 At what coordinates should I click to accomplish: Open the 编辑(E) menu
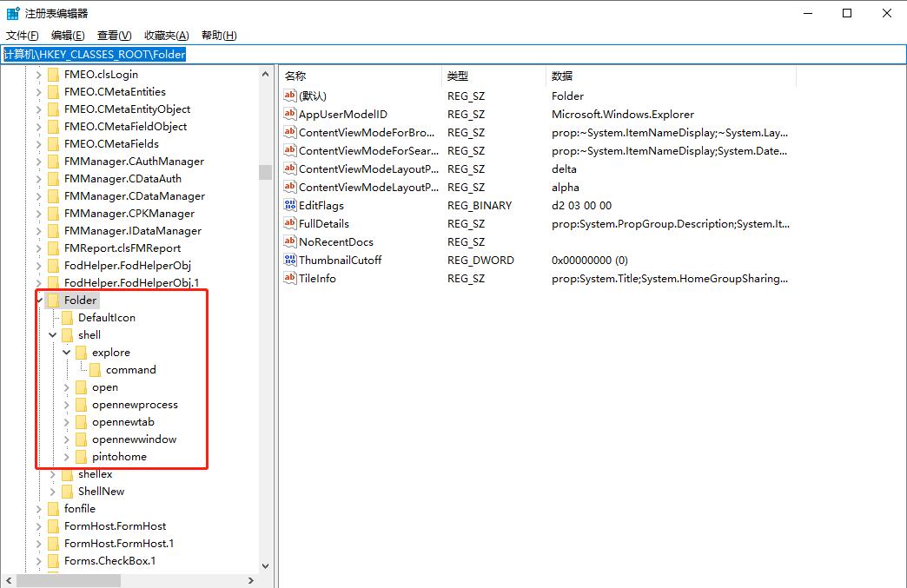(x=68, y=36)
